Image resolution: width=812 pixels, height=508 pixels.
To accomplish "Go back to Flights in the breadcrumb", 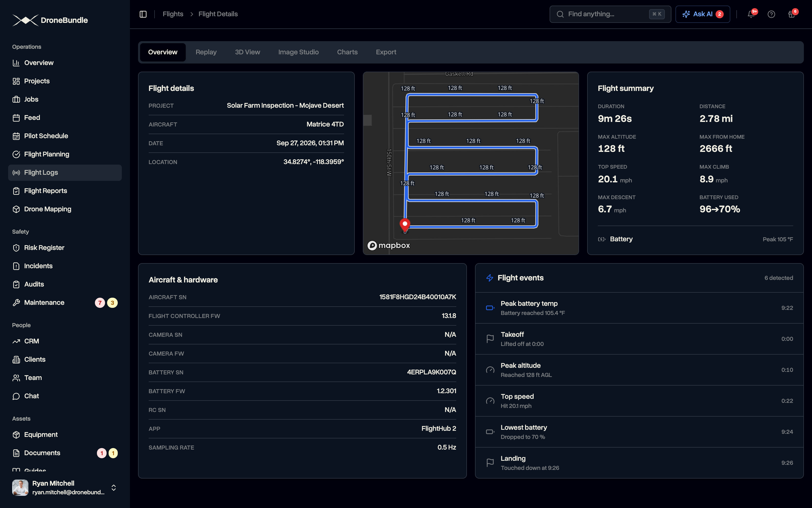I will point(173,14).
